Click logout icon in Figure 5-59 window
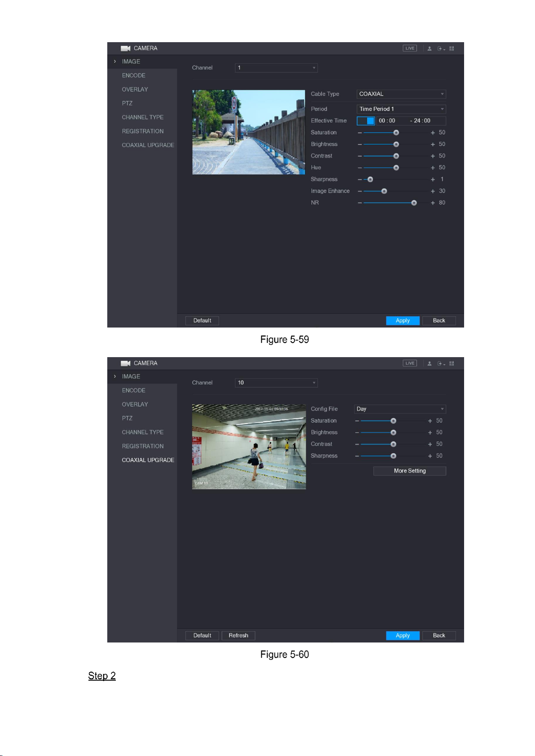Image resolution: width=535 pixels, height=756 pixels. click(441, 48)
